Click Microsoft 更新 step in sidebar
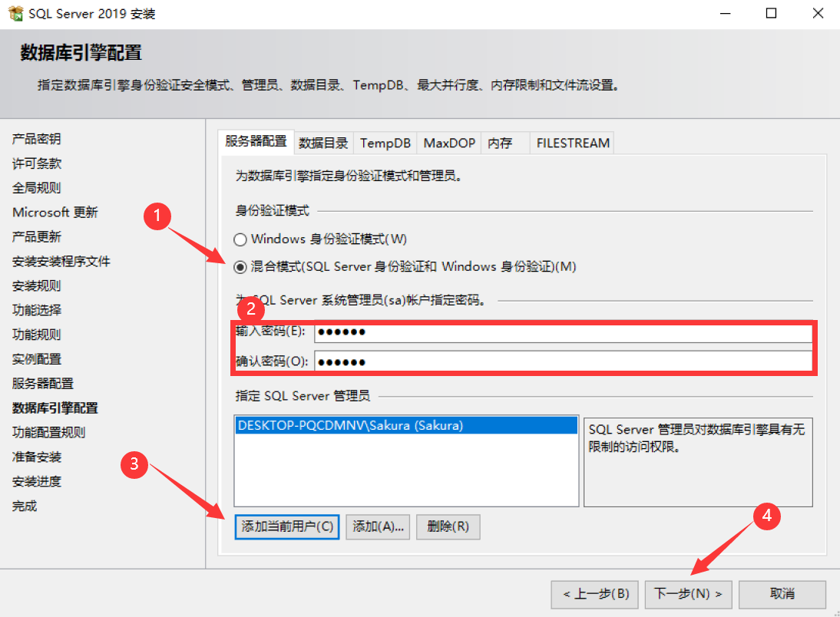 pos(55,213)
